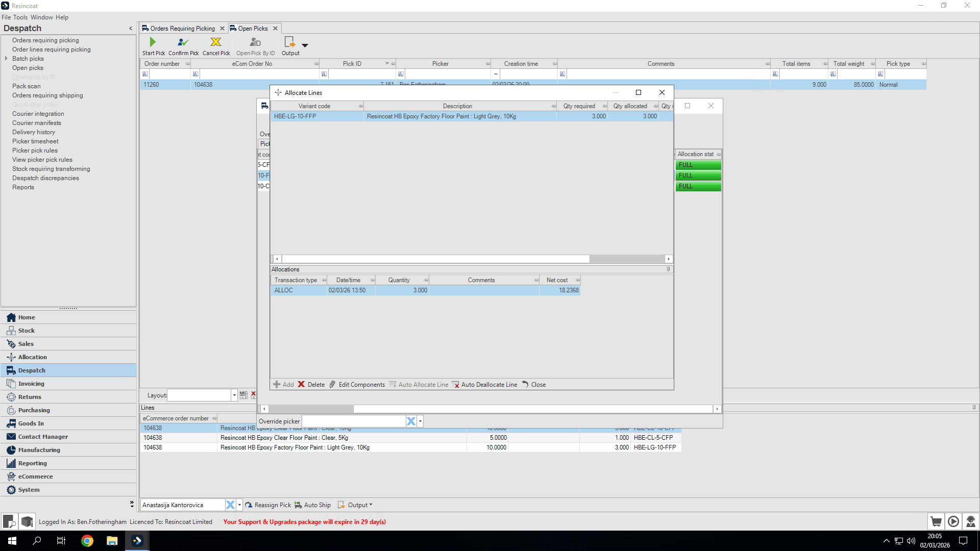Open the Home module in the sidebar

(x=68, y=317)
